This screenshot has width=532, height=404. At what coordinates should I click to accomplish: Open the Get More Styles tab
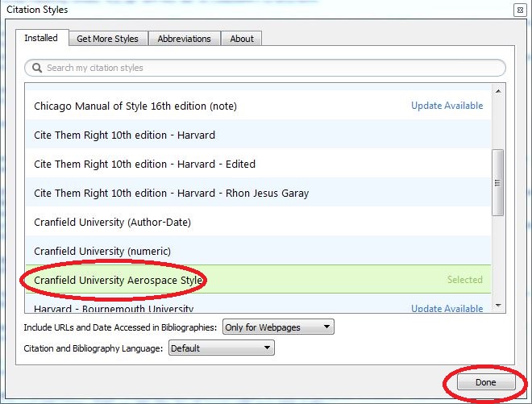tap(107, 39)
